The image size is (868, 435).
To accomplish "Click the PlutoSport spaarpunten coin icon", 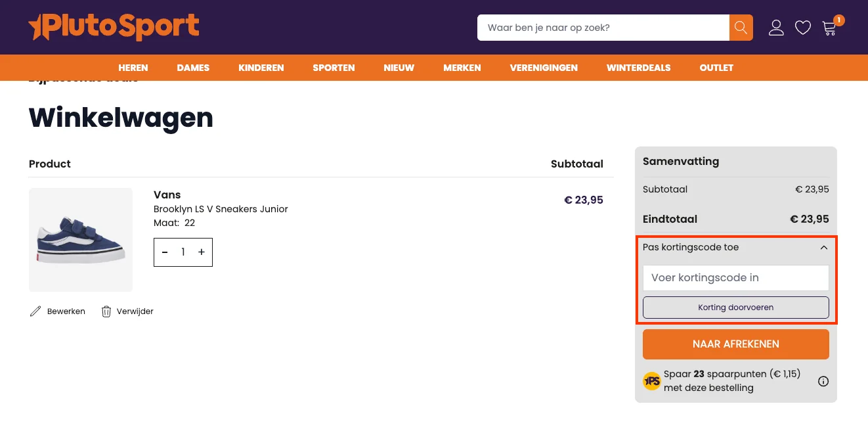I will (x=651, y=380).
